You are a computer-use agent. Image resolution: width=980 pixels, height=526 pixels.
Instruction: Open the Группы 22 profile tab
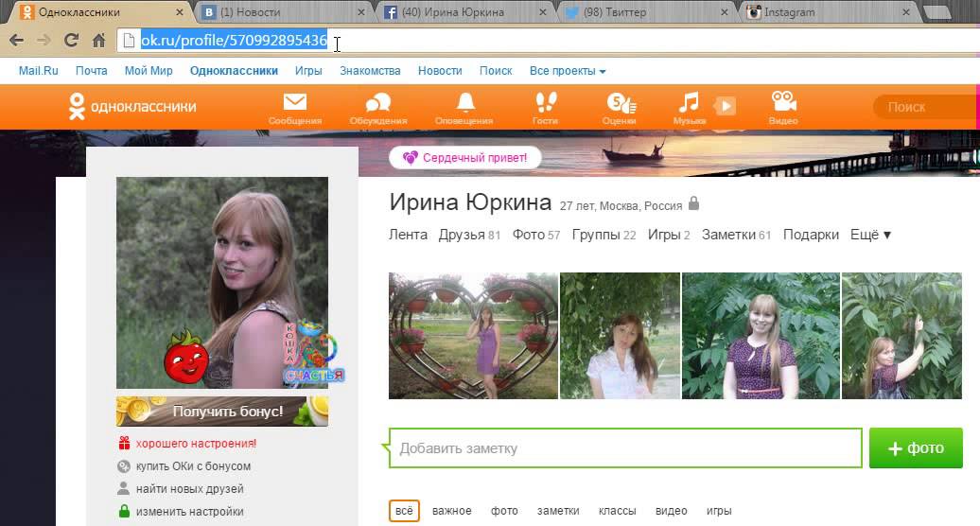coord(604,235)
